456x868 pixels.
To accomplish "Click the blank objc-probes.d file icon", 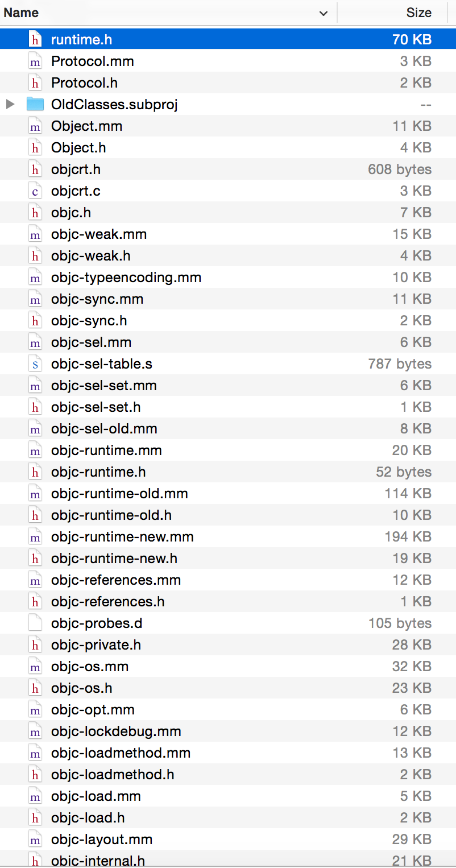I will pos(35,623).
